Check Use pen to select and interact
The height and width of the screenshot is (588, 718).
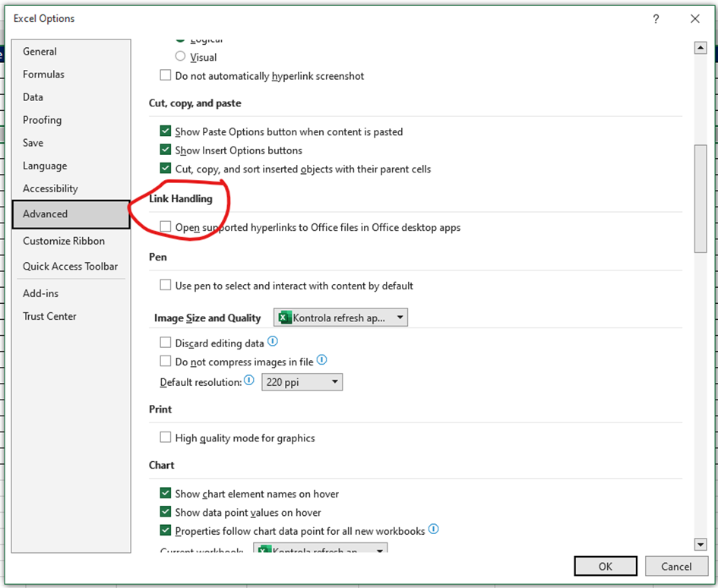tap(166, 286)
